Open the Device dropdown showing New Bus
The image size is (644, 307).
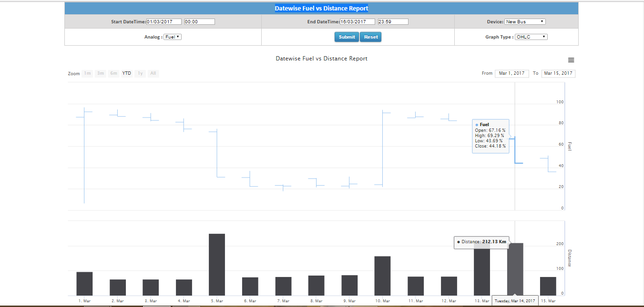(525, 22)
